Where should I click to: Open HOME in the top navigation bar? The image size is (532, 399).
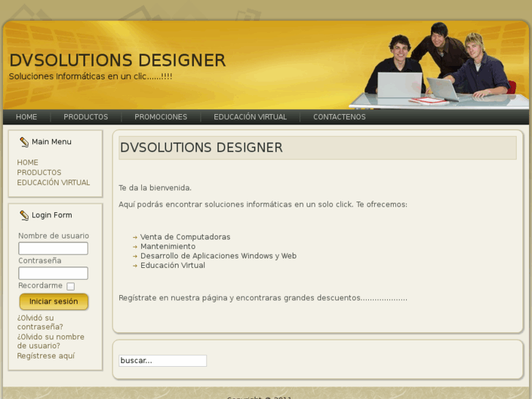click(x=26, y=117)
